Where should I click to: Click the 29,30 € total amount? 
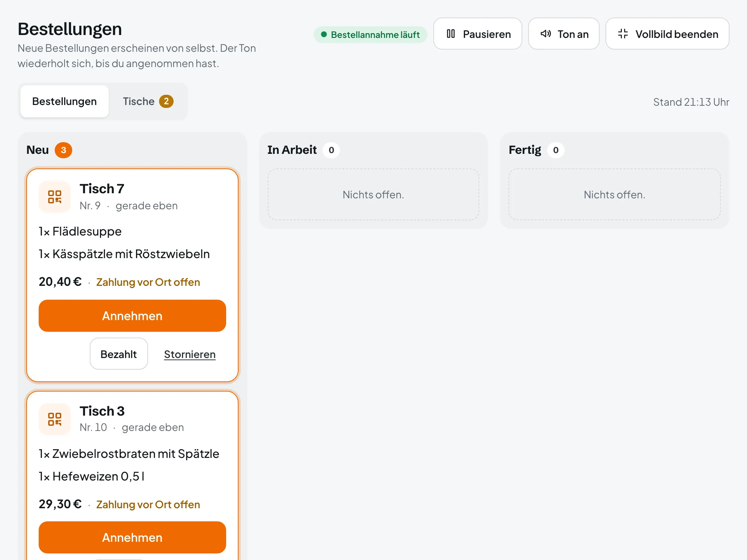point(60,504)
